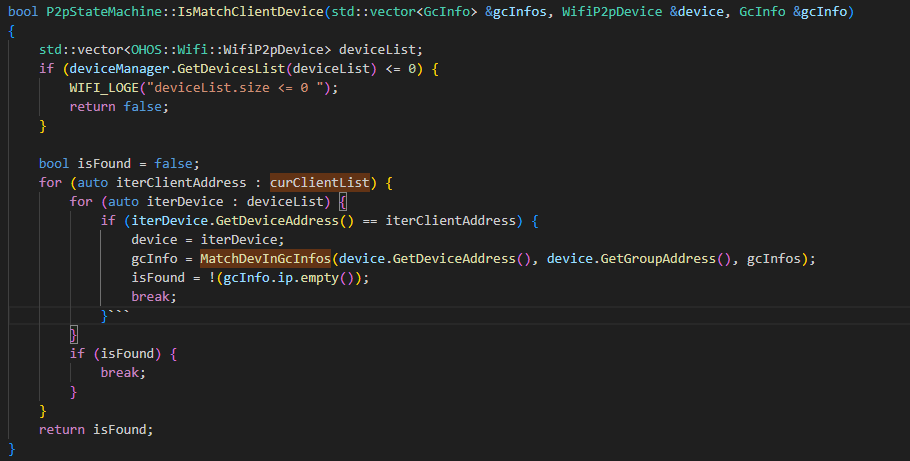Click the &device parameter in the function signature
This screenshot has height=461, width=910.
[696, 11]
